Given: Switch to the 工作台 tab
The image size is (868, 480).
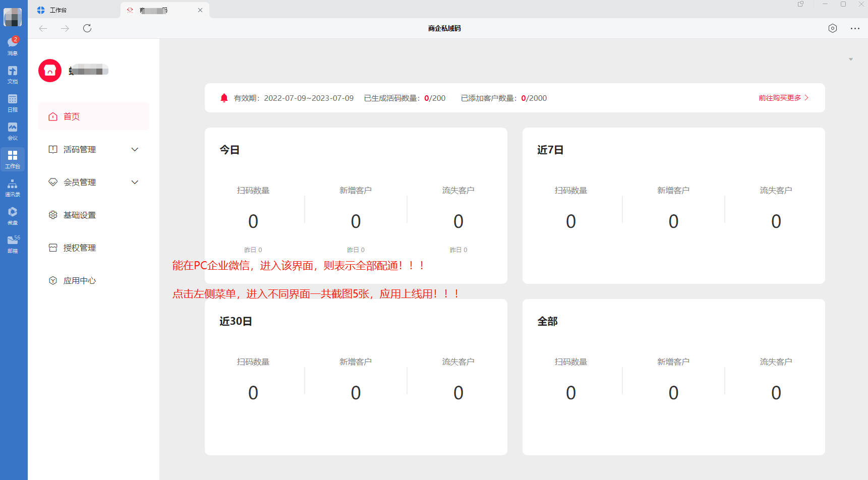Looking at the screenshot, I should [58, 10].
